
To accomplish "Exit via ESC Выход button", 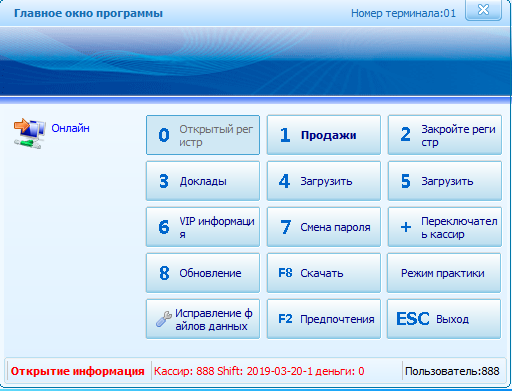I will pos(444,319).
